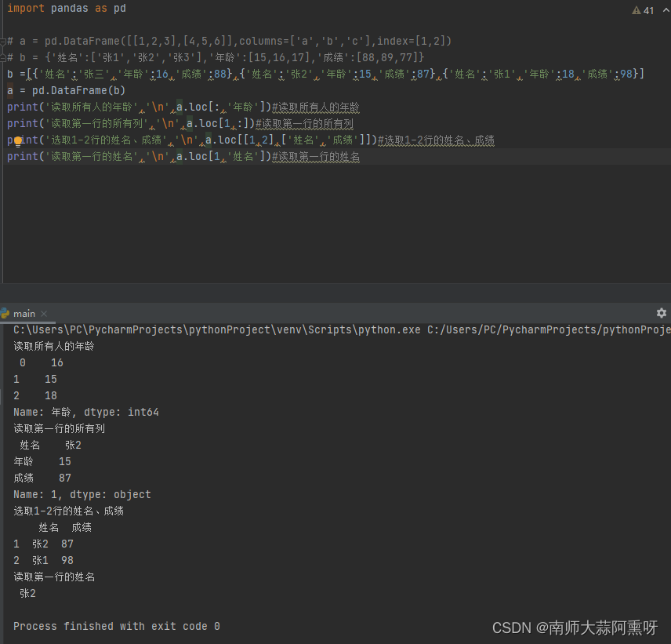Click the up chevron beside the warnings count

click(666, 10)
